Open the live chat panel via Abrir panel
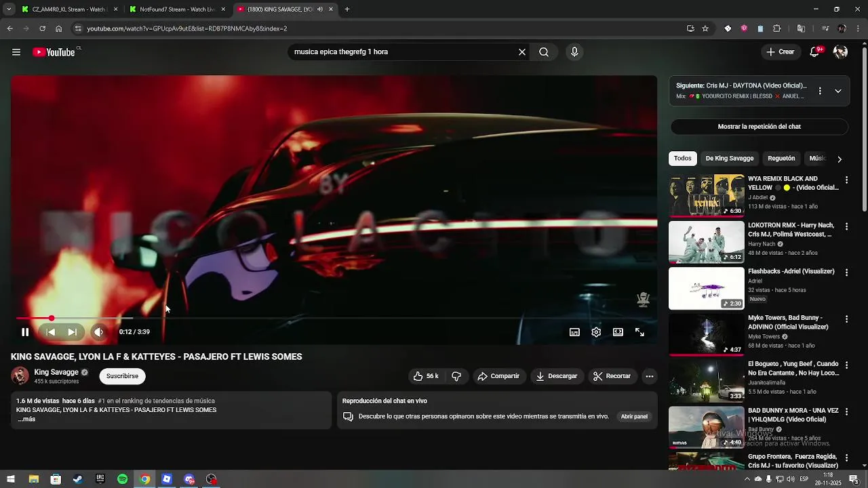This screenshot has width=868, height=488. [x=634, y=417]
